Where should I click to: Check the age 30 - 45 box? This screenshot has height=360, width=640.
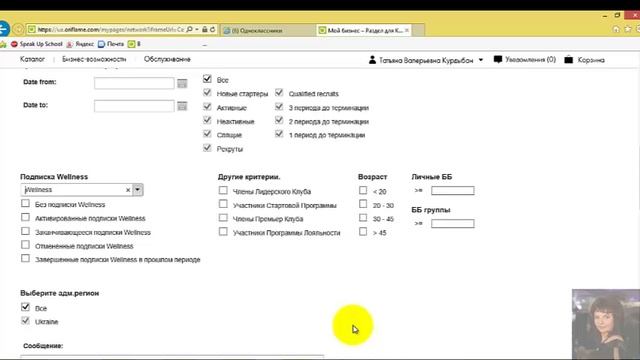(363, 218)
